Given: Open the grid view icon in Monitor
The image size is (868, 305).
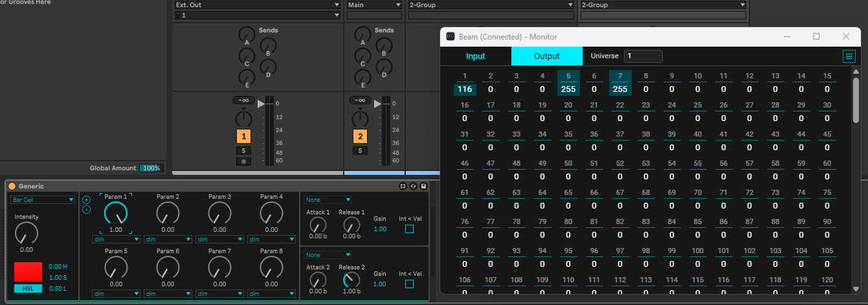Looking at the screenshot, I should tap(849, 56).
